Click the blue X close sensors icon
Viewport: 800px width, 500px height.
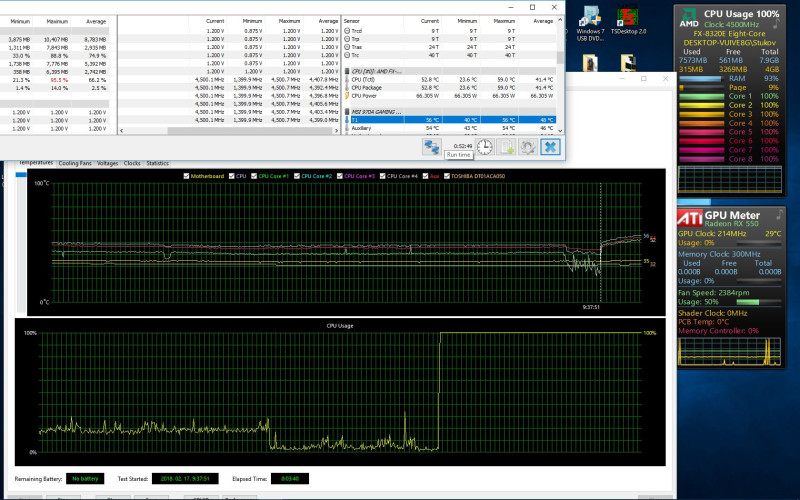550,147
